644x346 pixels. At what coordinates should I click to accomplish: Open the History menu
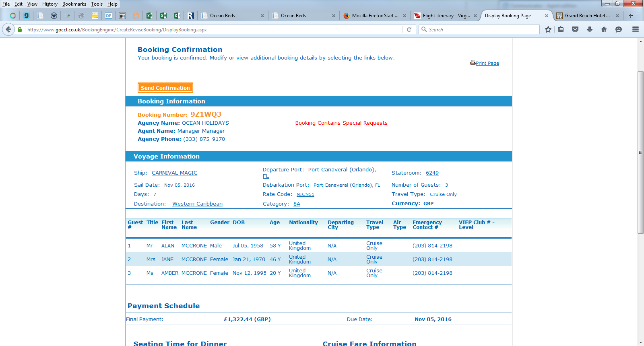coord(50,4)
